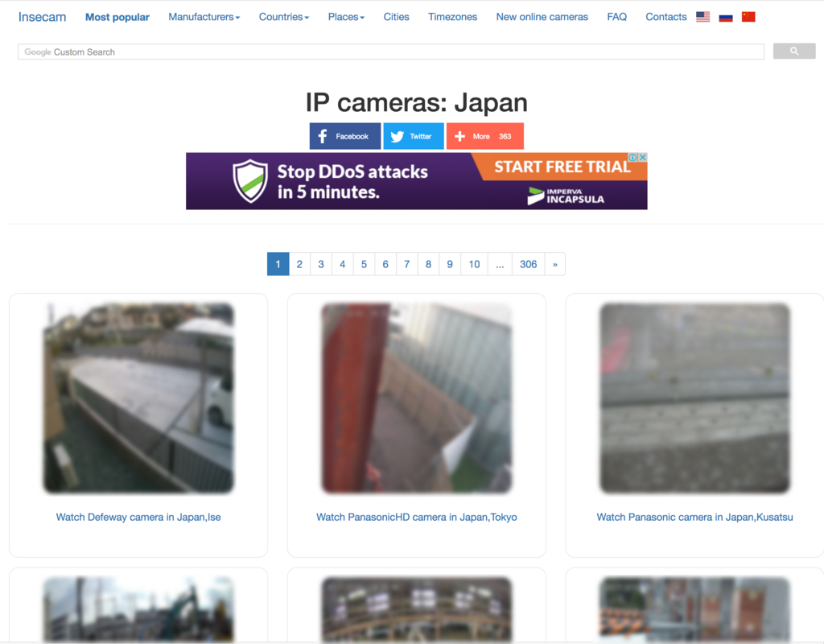The height and width of the screenshot is (644, 824).
Task: Expand the Countries dropdown menu
Action: coord(284,17)
